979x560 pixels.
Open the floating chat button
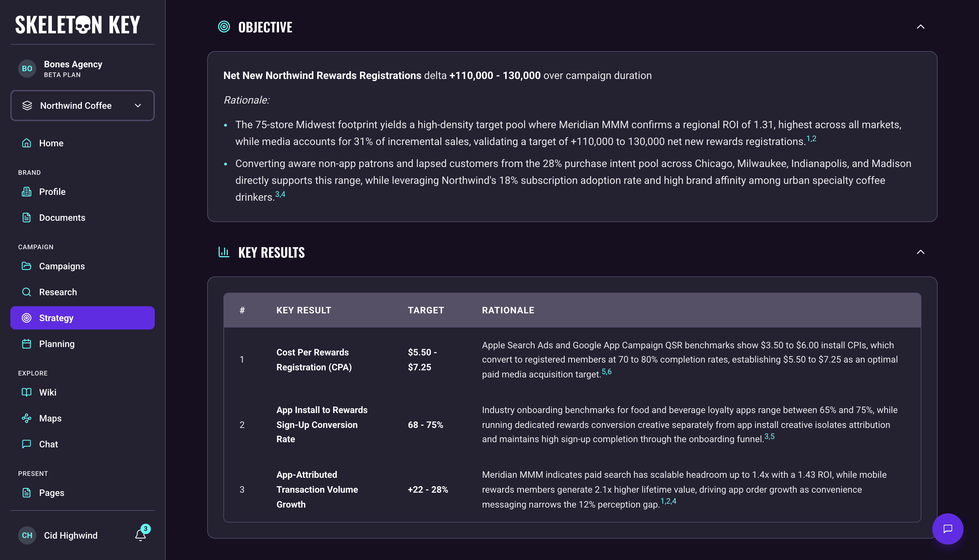coord(948,529)
